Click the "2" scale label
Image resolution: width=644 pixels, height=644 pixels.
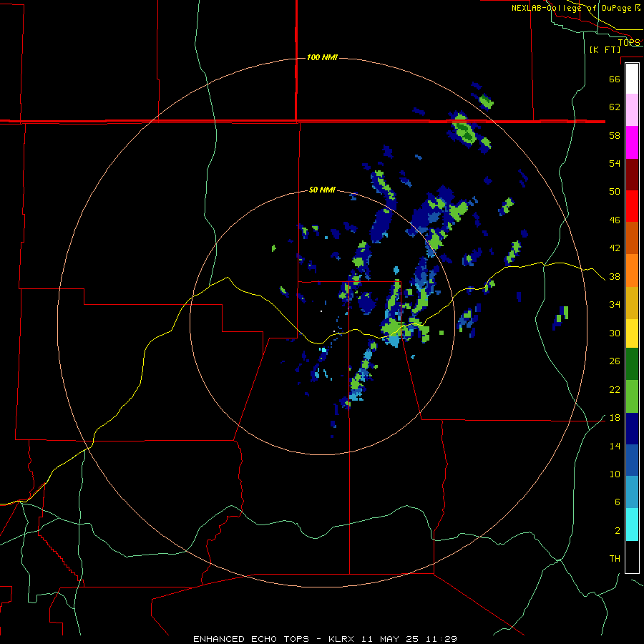coord(617,530)
